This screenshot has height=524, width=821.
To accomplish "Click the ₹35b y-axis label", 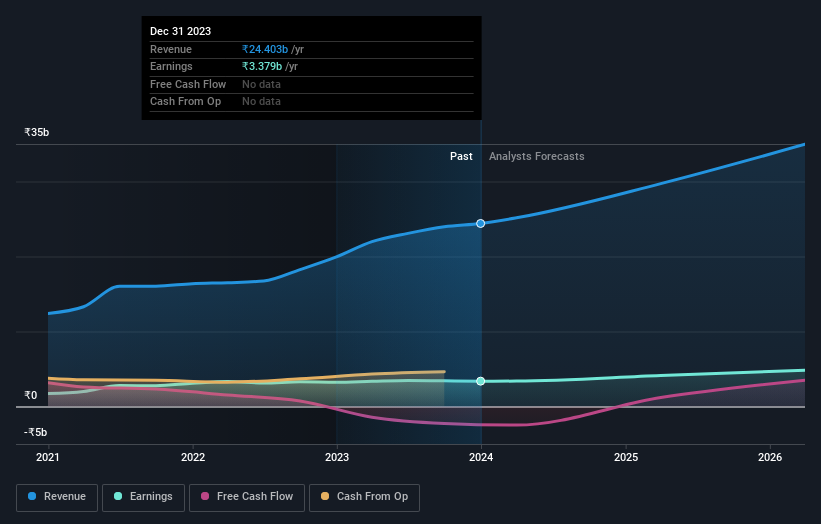I will tap(37, 132).
